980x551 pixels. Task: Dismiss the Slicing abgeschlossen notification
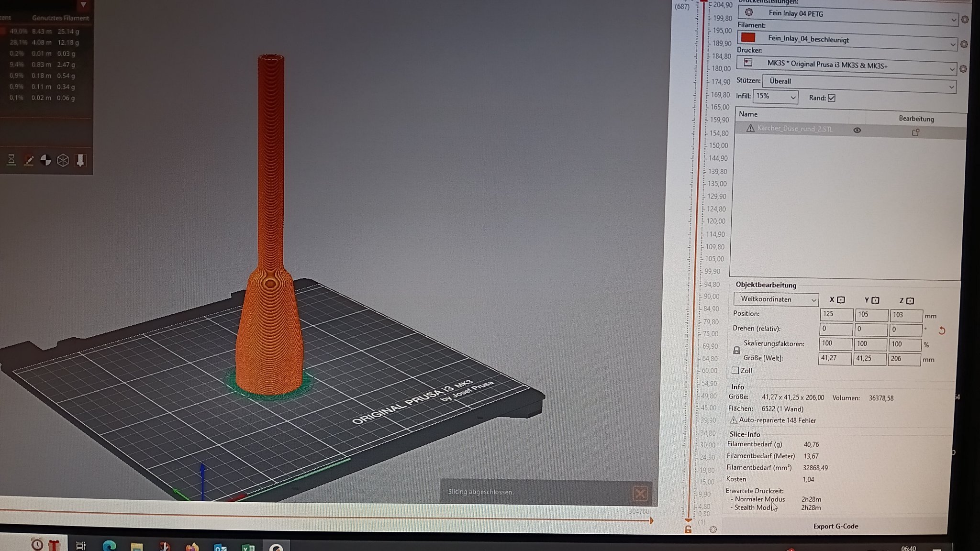(640, 493)
